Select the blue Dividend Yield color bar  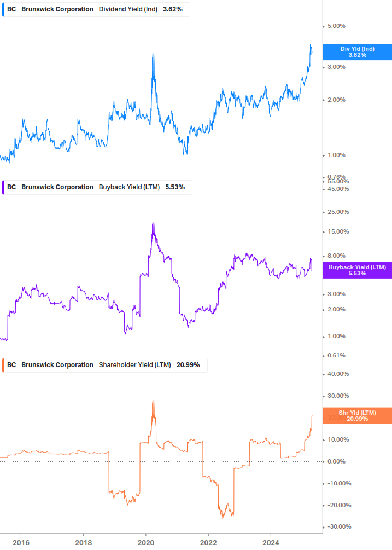[3, 9]
